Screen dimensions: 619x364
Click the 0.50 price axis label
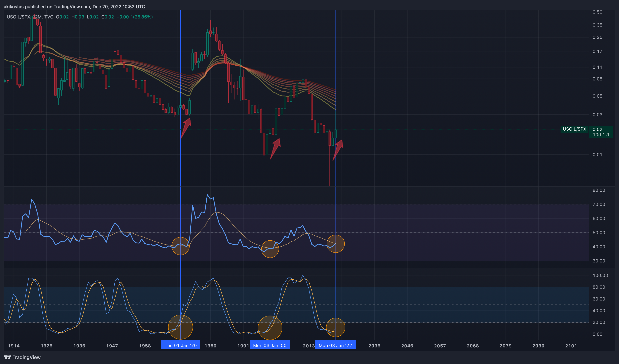tap(597, 12)
